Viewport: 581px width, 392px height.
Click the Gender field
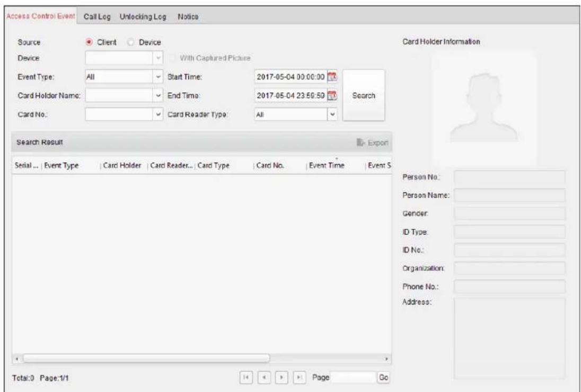click(509, 213)
